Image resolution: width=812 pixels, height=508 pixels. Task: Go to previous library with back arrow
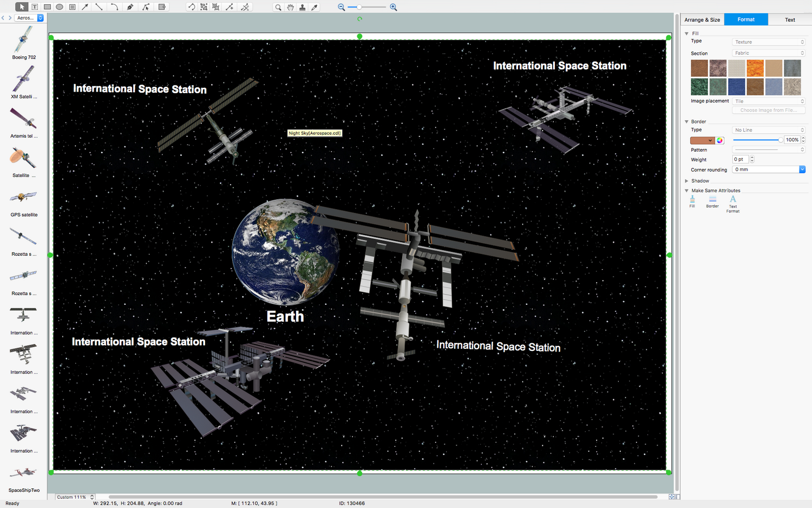[3, 18]
